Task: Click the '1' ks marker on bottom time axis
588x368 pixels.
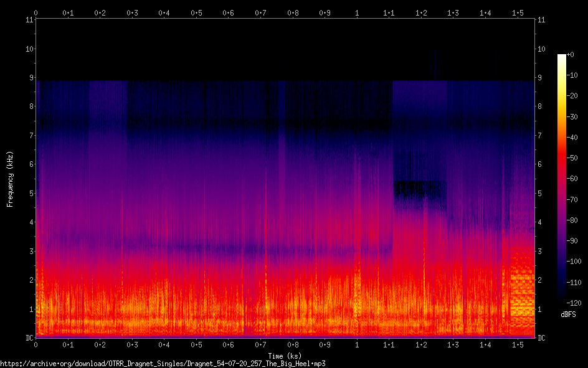Action: (357, 344)
